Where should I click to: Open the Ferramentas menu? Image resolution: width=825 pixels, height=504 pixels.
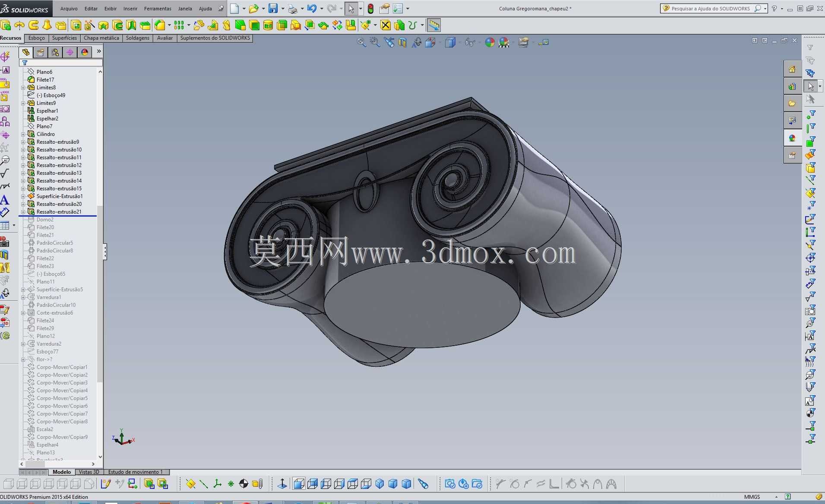tap(158, 9)
